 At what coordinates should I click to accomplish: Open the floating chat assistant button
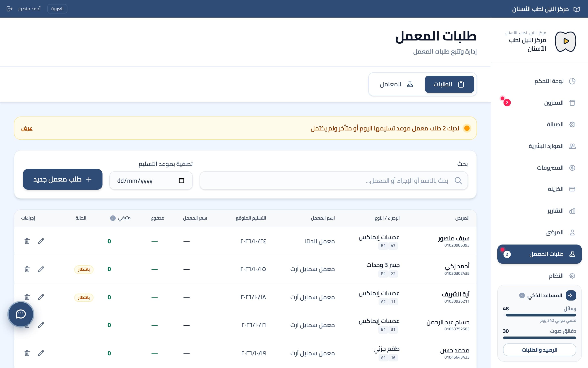pos(21,314)
